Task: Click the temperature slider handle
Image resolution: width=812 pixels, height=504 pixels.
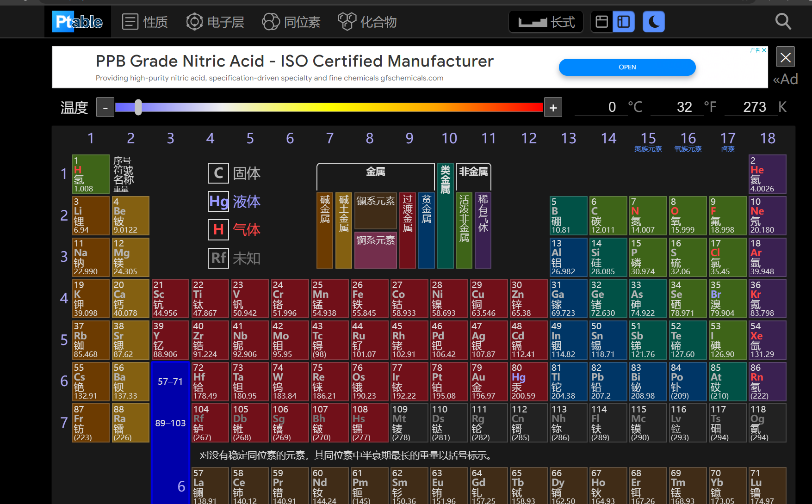Action: [x=138, y=107]
